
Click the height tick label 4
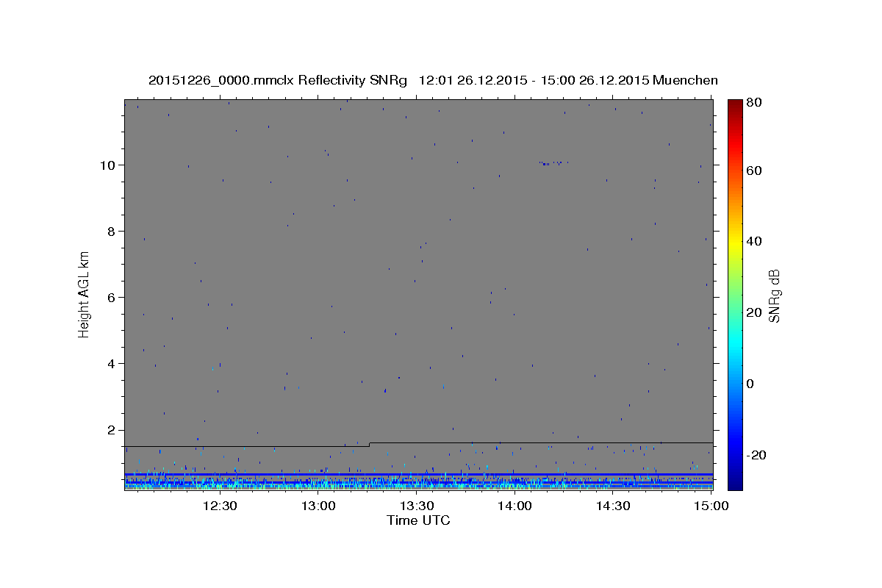coord(112,364)
